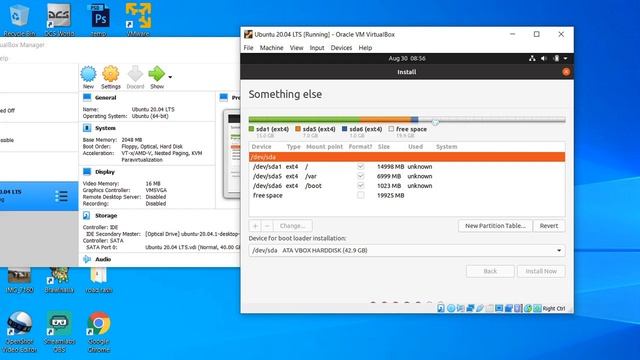Screen dimensions: 640x360
Task: Open the Devices menu
Action: 341,48
